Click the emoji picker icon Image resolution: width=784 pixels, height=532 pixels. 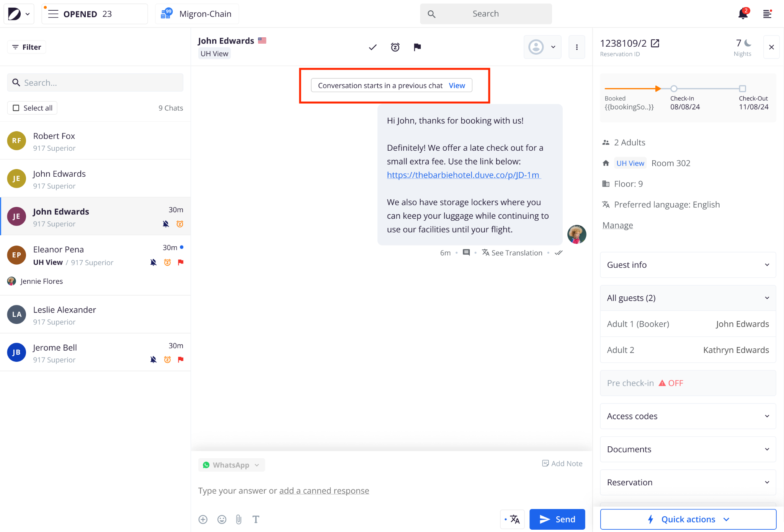(x=222, y=519)
